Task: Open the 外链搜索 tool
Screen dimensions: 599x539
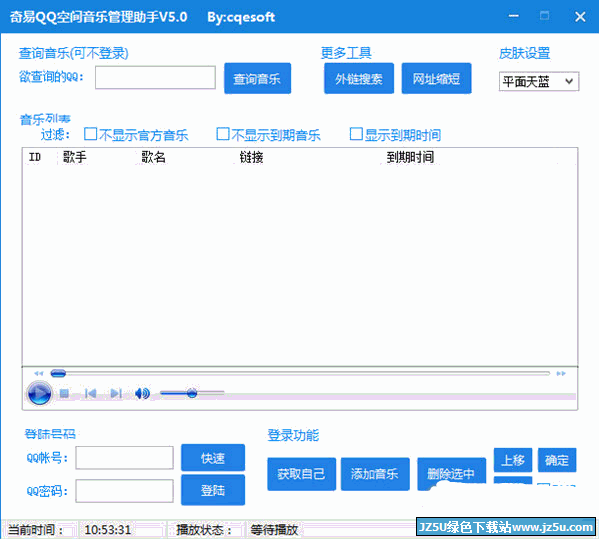Action: tap(359, 78)
